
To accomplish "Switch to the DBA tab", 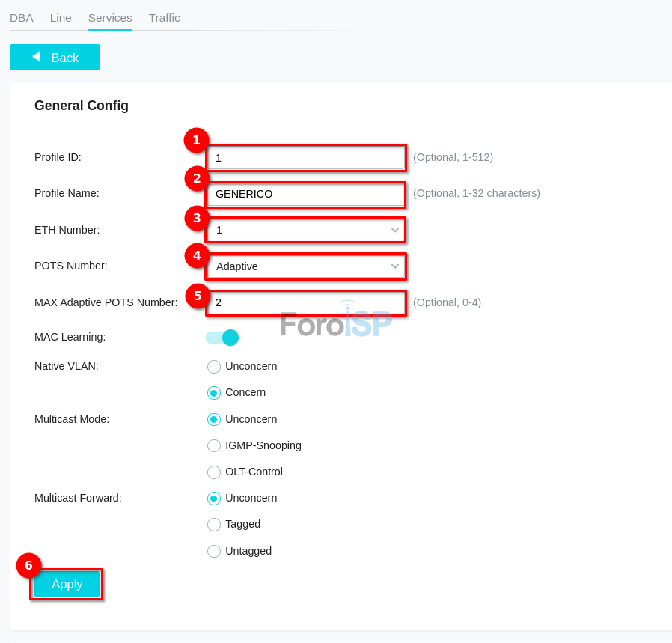I will (x=22, y=18).
